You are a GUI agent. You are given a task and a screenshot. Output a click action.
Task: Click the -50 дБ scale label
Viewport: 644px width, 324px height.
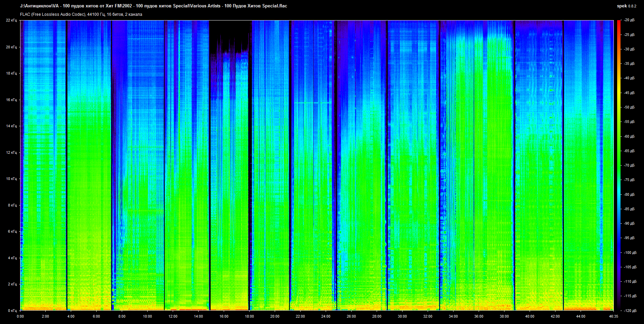coord(629,107)
